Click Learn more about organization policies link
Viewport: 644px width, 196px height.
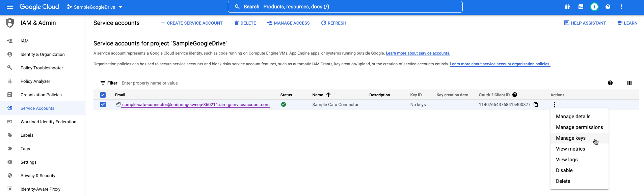point(500,64)
